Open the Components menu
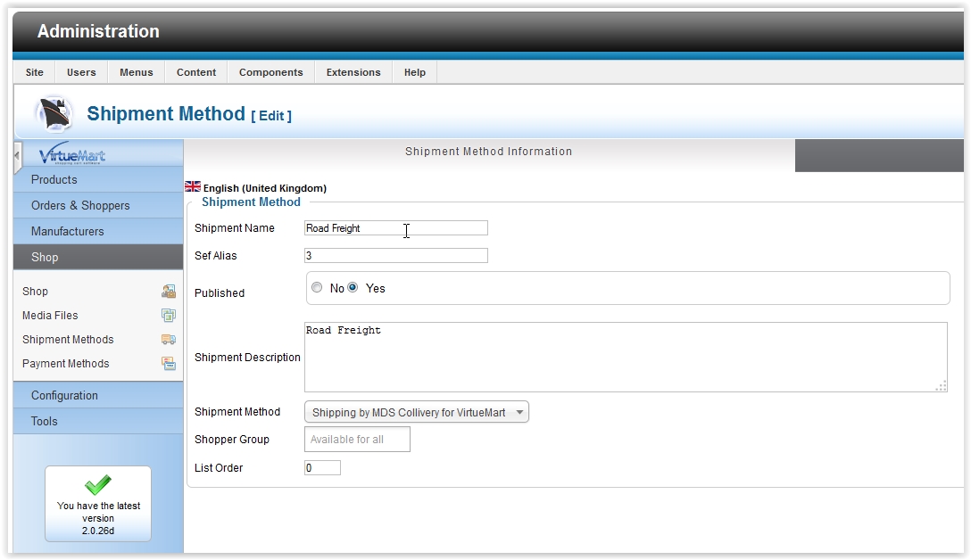 pos(270,72)
